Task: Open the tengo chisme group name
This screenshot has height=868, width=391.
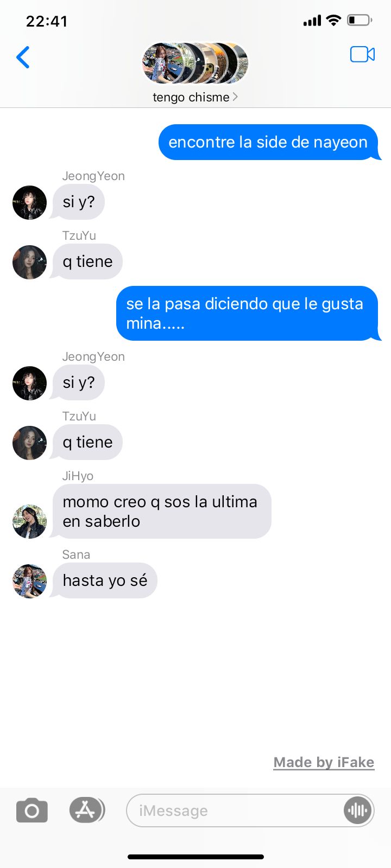Action: 191,97
